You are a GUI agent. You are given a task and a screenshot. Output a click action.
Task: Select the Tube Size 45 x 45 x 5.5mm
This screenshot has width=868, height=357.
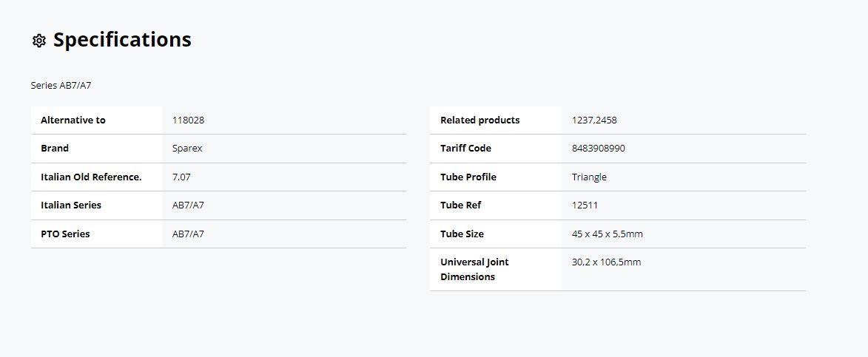pos(608,234)
